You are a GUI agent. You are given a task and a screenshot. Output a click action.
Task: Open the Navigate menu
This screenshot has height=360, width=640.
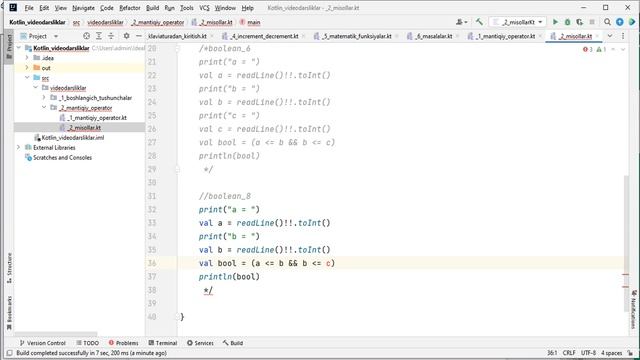(x=83, y=8)
